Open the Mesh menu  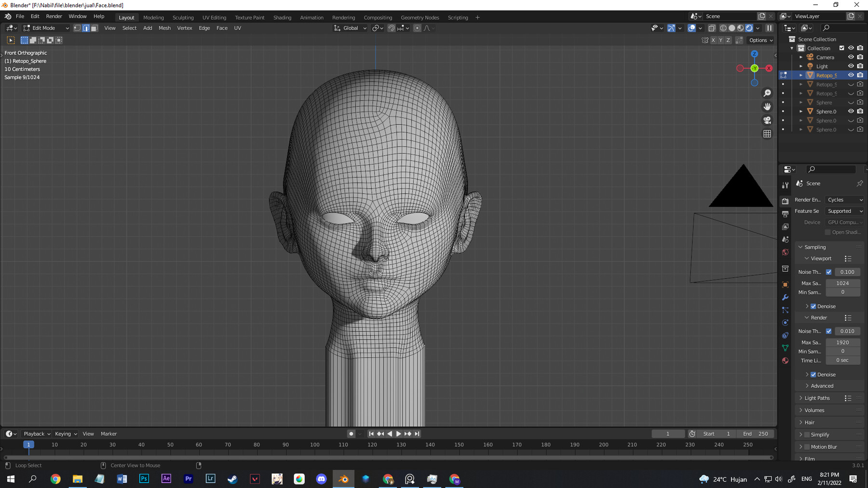(164, 28)
